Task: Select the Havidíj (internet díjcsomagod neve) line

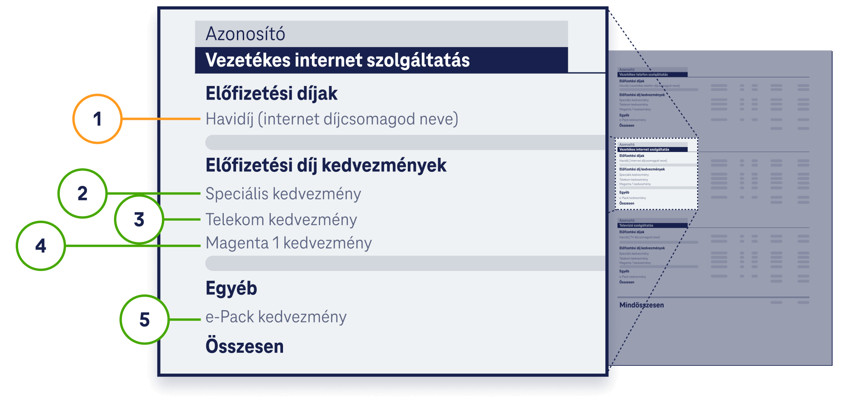Action: pyautogui.click(x=332, y=119)
